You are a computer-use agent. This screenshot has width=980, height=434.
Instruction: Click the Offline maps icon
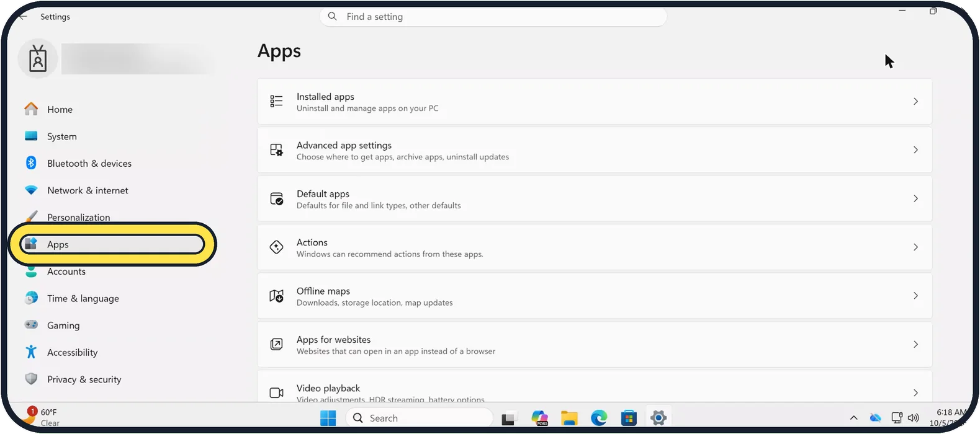click(276, 296)
